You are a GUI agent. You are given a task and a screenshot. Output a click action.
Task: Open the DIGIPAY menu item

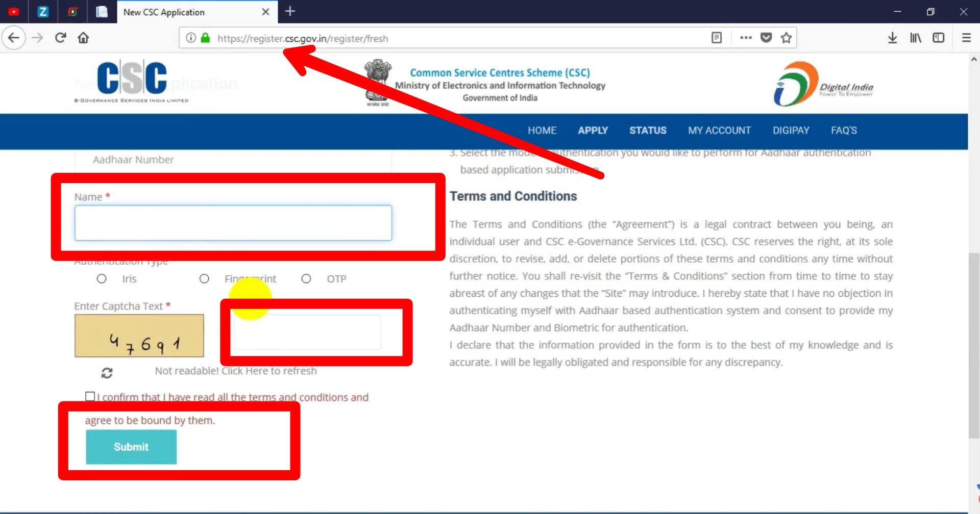pyautogui.click(x=791, y=131)
